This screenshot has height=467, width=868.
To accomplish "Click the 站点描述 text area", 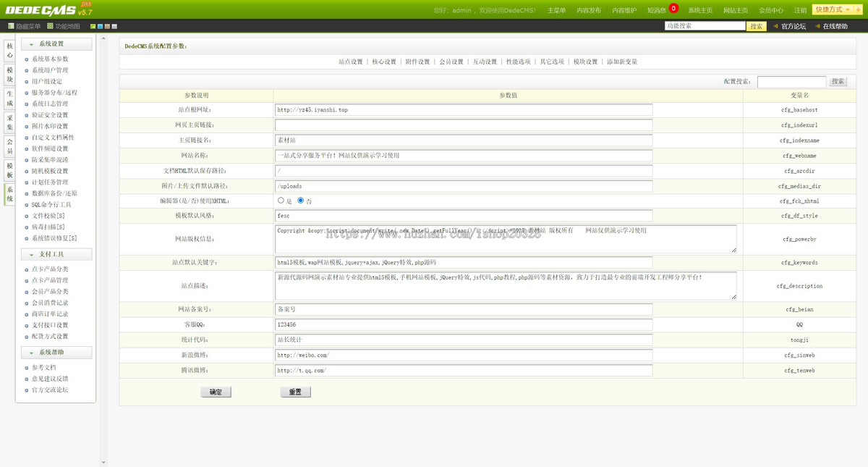I will coord(506,286).
